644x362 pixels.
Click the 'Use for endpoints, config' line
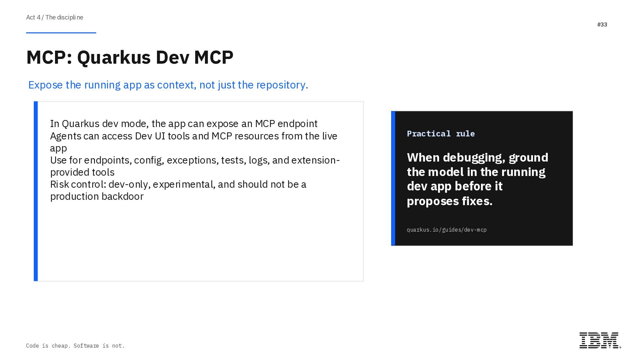[195, 160]
